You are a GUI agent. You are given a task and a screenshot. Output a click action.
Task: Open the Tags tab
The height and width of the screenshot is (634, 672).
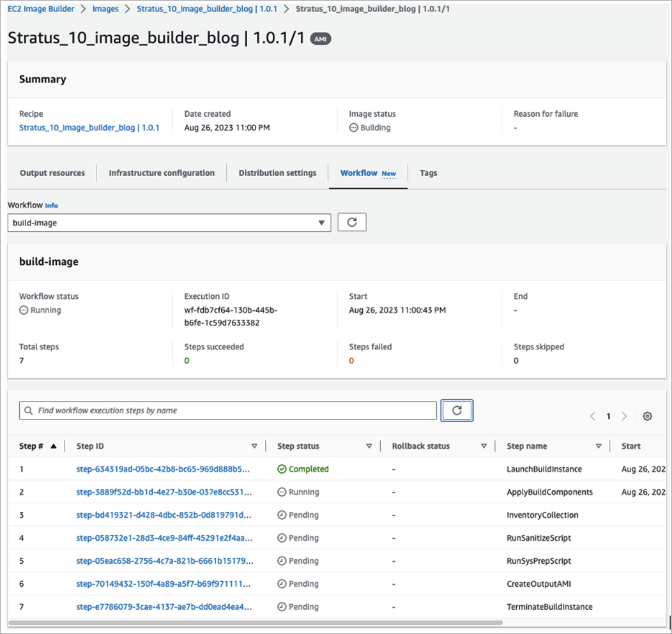pyautogui.click(x=428, y=173)
